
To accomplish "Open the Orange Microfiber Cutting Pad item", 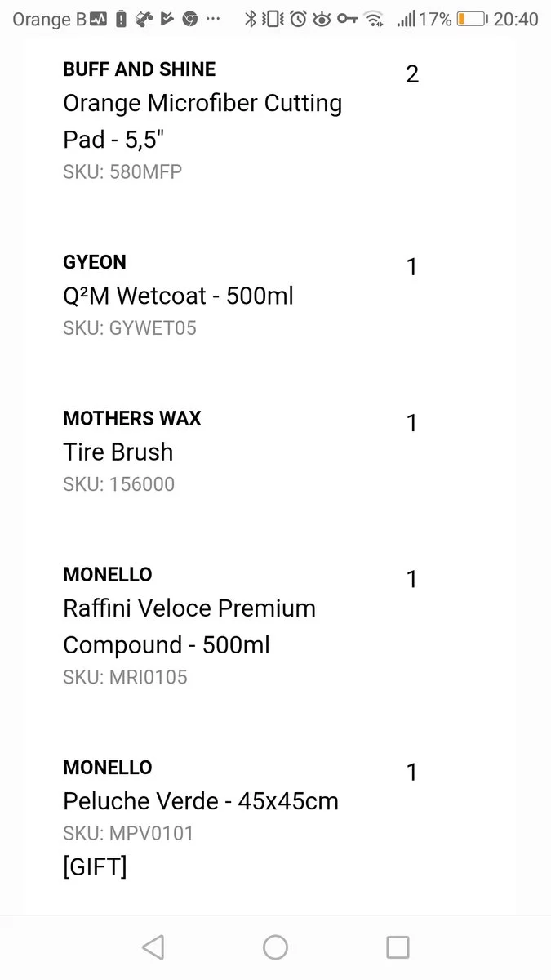I will point(202,122).
